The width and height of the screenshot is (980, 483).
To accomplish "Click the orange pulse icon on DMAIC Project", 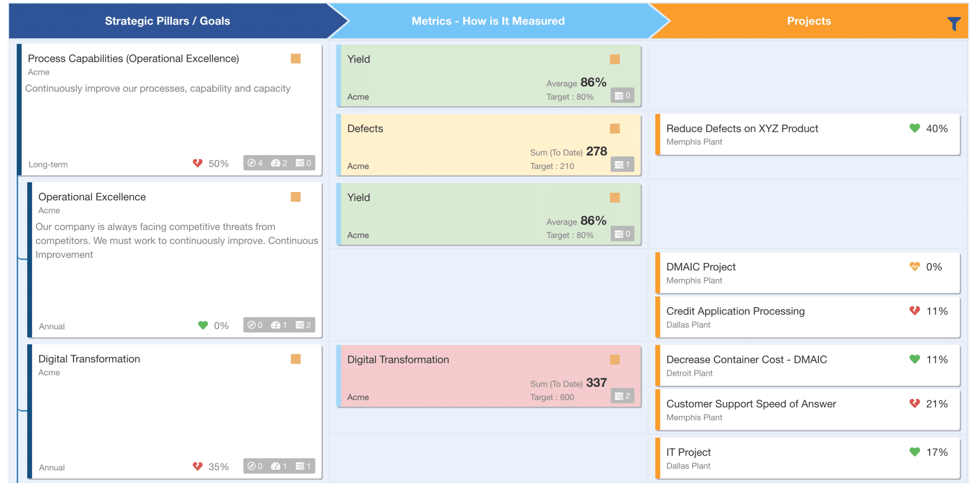I will tap(914, 267).
